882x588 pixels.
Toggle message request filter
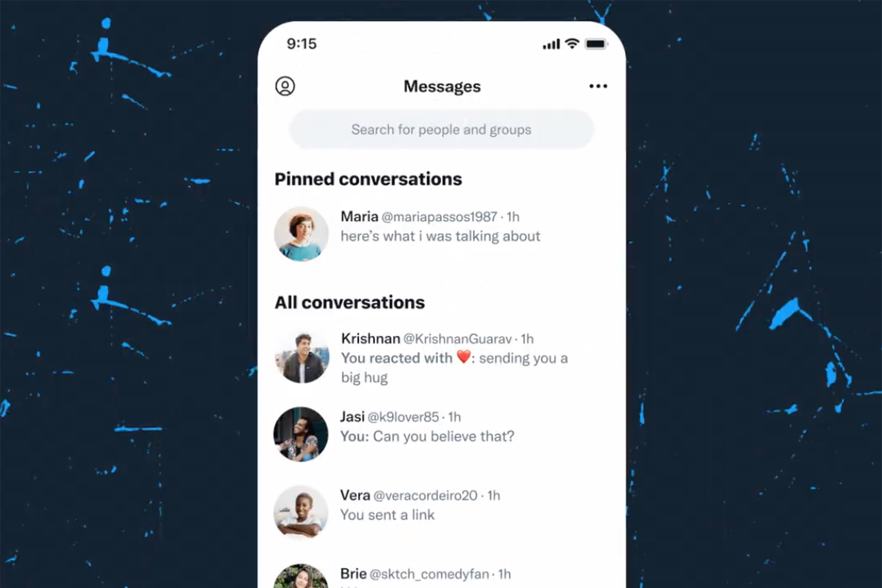pos(597,86)
